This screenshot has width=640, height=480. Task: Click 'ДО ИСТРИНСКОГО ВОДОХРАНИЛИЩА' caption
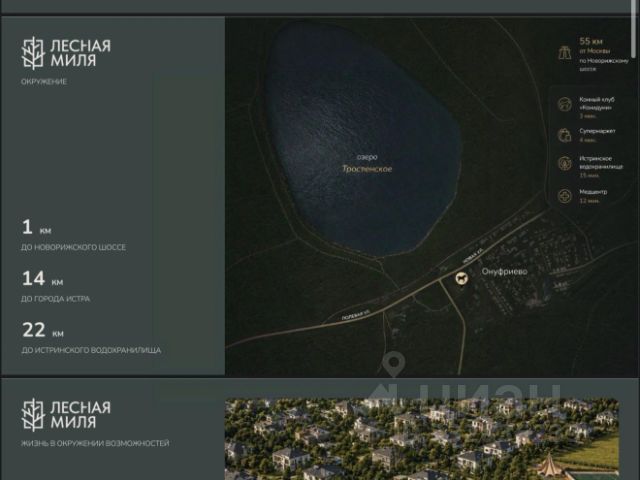tap(91, 350)
